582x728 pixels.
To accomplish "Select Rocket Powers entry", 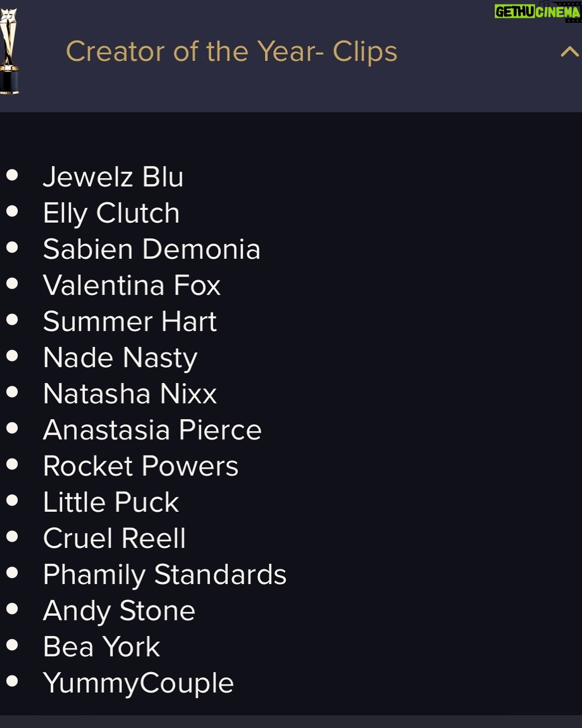I will click(x=140, y=466).
